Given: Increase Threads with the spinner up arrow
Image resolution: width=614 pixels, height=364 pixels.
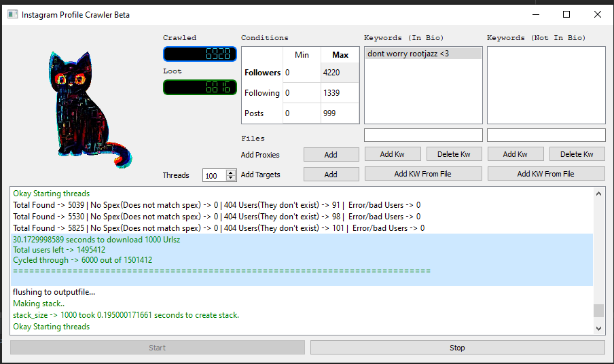Looking at the screenshot, I should [x=231, y=172].
